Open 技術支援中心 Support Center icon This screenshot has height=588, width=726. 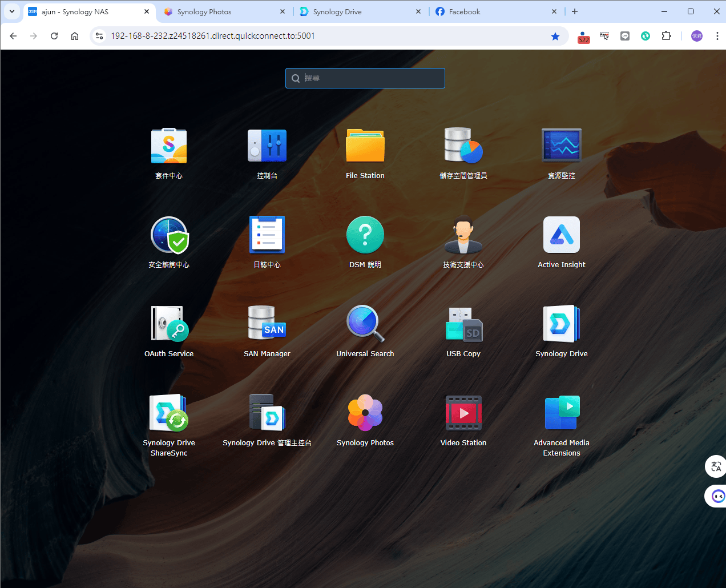click(x=463, y=235)
